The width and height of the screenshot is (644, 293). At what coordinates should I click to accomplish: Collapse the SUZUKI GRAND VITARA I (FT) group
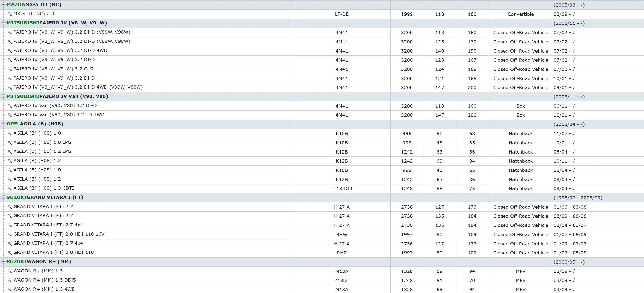4,197
